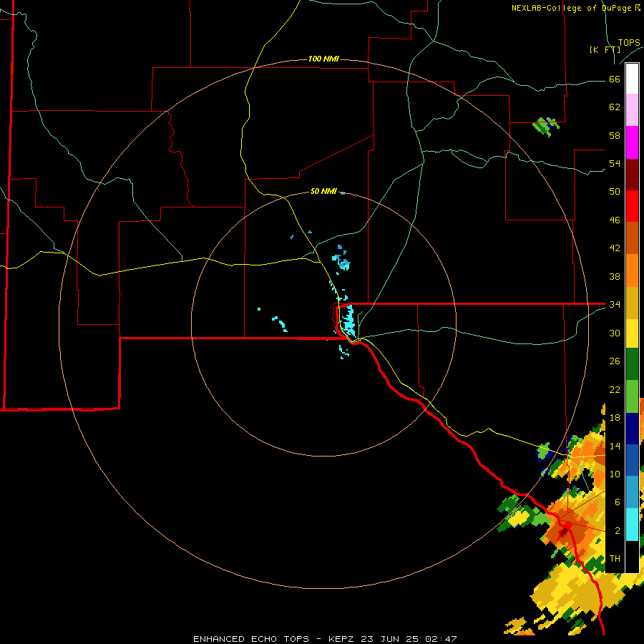Click legend value "30"
Viewport: 644px width, 644px height.
pos(615,333)
